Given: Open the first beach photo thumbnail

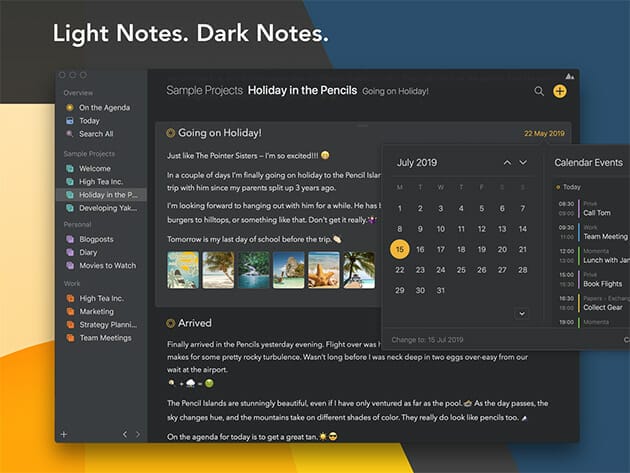Looking at the screenshot, I should pos(182,269).
